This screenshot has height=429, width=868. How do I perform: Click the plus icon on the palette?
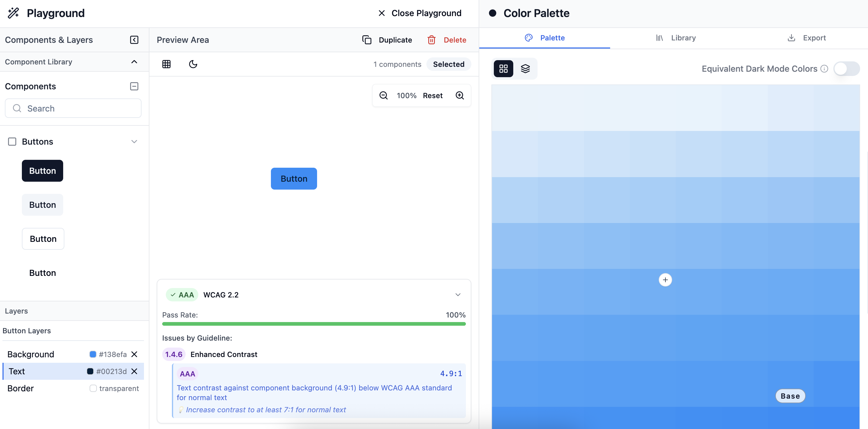pyautogui.click(x=665, y=280)
